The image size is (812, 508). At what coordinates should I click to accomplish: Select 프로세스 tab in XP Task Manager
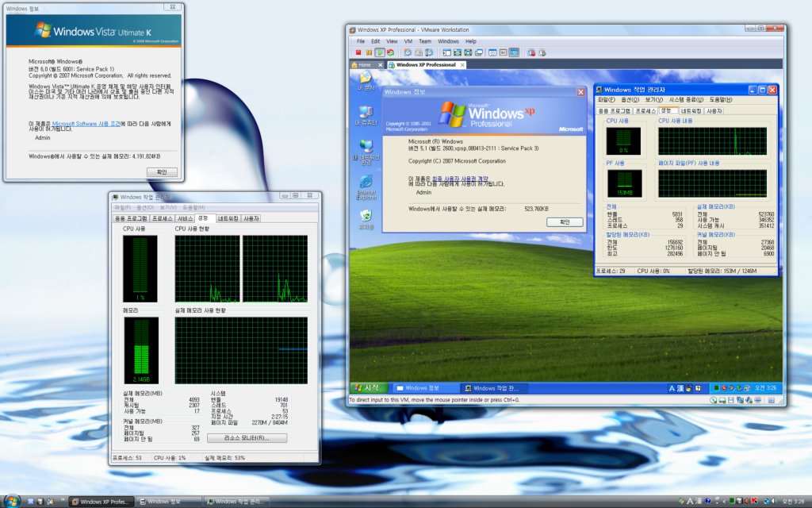(x=645, y=111)
